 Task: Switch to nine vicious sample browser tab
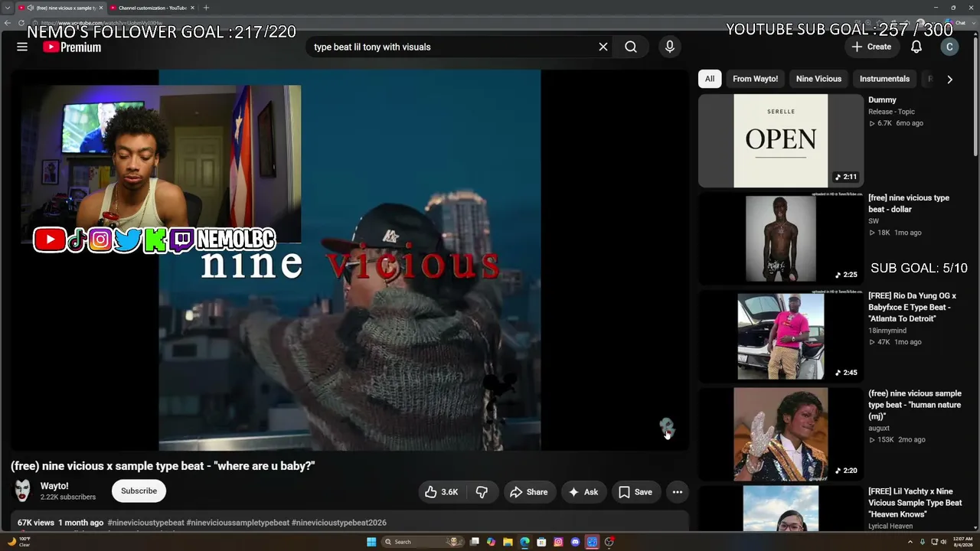click(x=61, y=8)
